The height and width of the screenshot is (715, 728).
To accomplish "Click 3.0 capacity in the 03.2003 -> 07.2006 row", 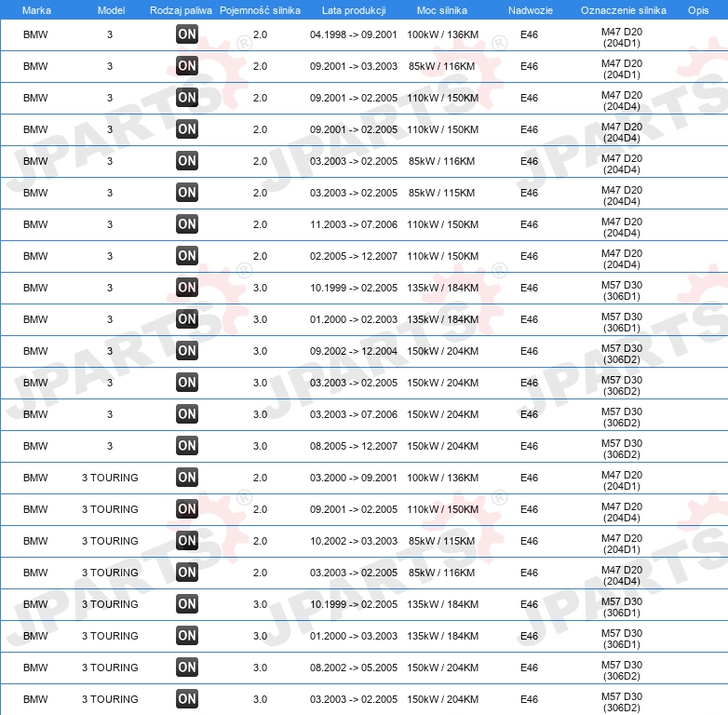I will (260, 414).
